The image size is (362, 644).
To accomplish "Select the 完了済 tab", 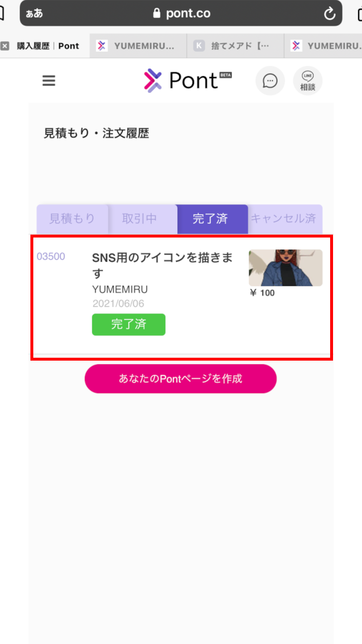I will (210, 219).
